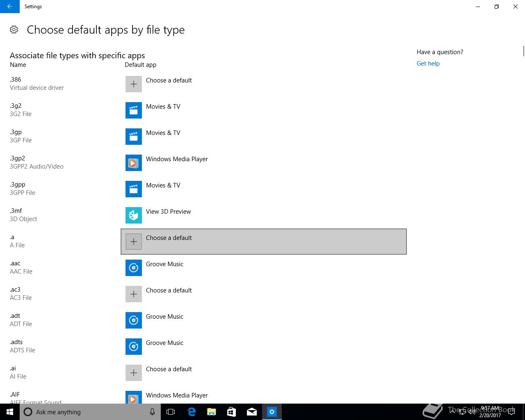Viewport: 525px width, 420px height.
Task: Choose a default app for .386
Action: 264,84
